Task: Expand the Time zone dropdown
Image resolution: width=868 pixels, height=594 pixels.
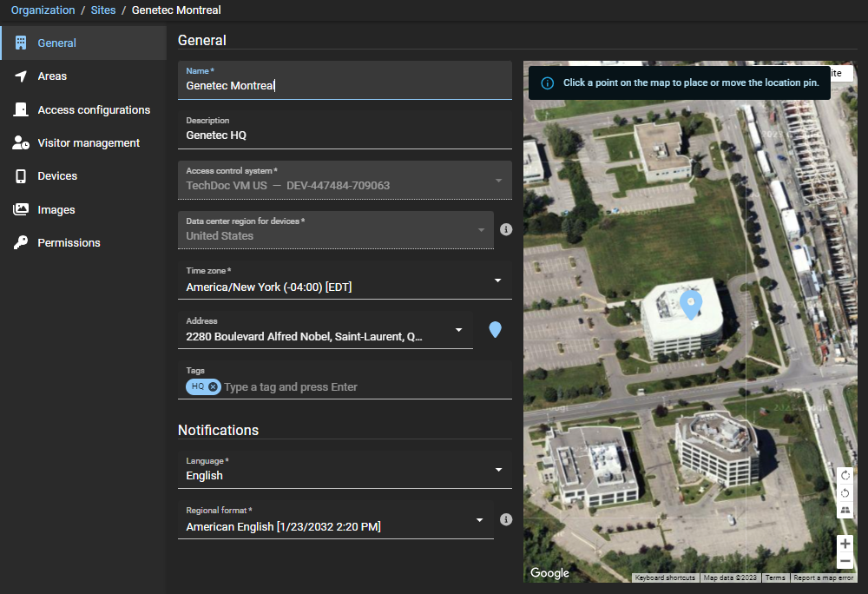Action: 498,280
